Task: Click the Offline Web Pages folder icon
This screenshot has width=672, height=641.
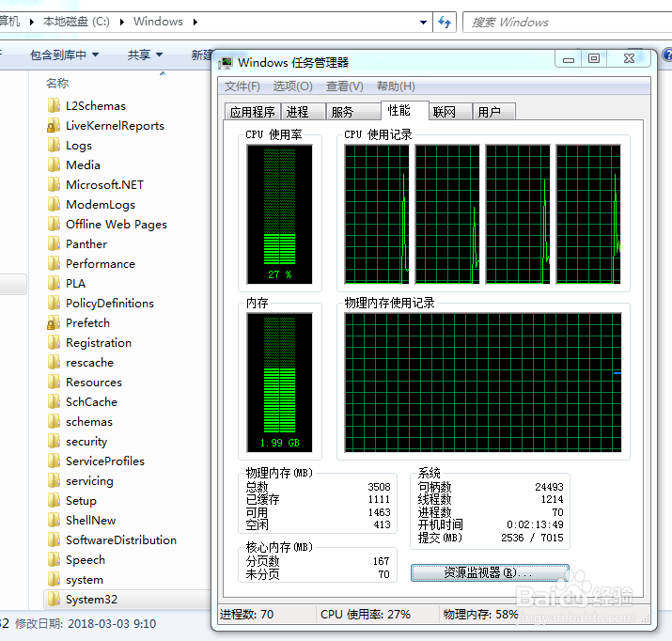Action: (54, 224)
